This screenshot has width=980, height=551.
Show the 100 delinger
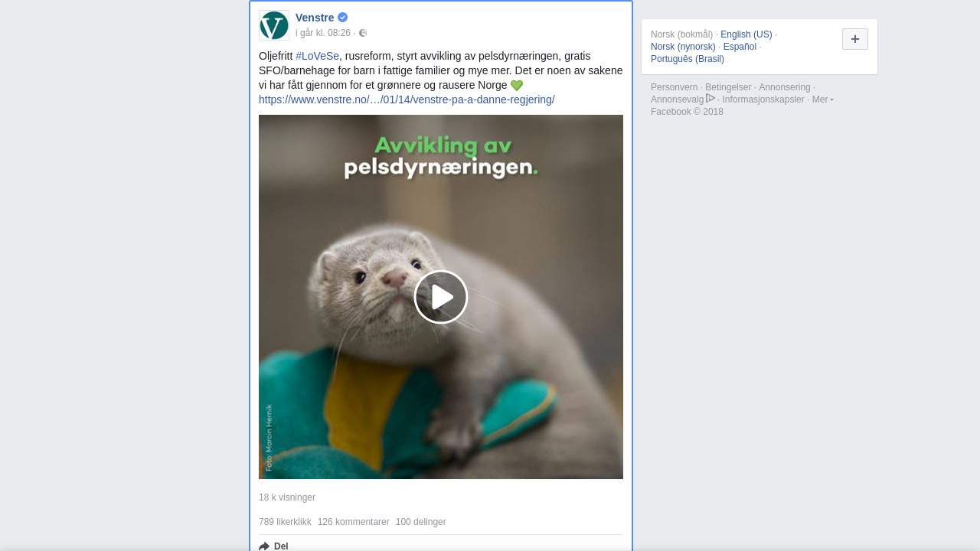(421, 522)
